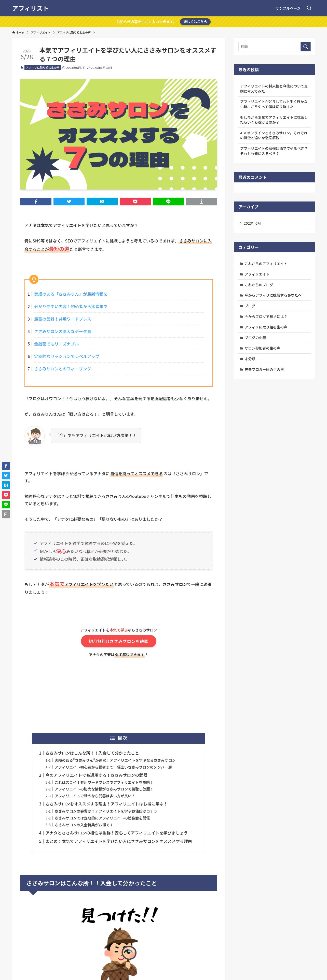Viewport: 327px width, 980px height.
Task: Click the speaker avatar in speech bubble
Action: 35,436
